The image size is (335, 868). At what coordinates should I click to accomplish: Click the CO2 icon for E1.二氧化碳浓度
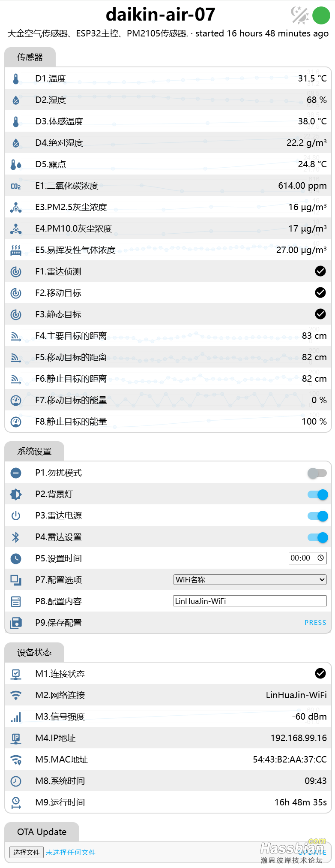(16, 186)
